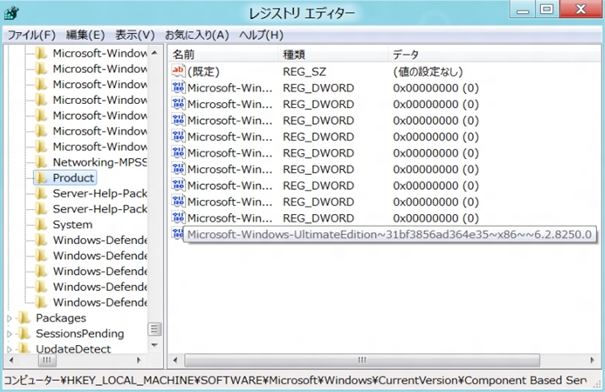The height and width of the screenshot is (392, 605).
Task: Click the tree pane's horizontal scroll right arrow
Action: point(139,360)
